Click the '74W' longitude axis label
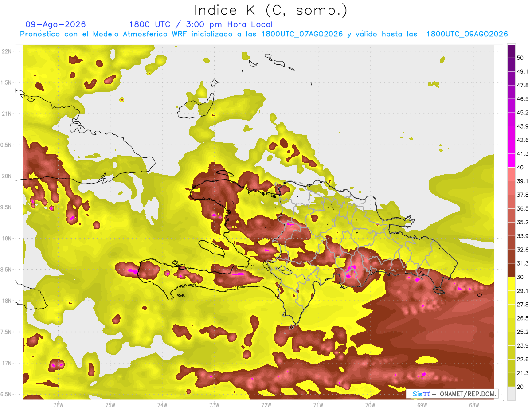Viewport: 532px width, 411px height. (162, 405)
